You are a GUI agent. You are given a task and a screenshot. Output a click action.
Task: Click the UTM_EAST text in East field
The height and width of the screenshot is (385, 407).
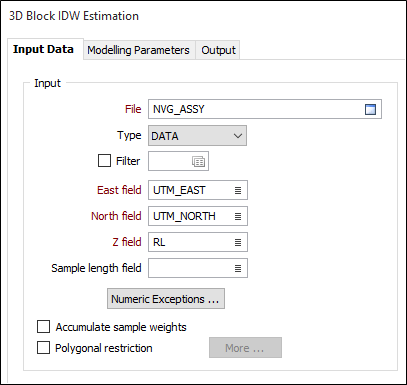(x=179, y=190)
